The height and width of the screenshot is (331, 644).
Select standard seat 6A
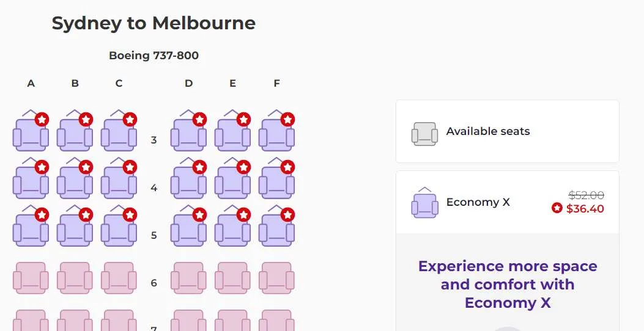(31, 278)
